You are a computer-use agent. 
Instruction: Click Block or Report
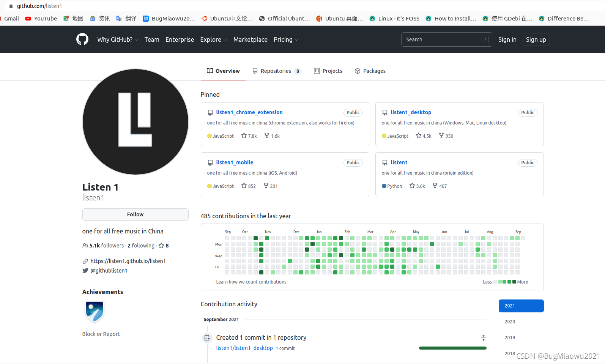[101, 334]
